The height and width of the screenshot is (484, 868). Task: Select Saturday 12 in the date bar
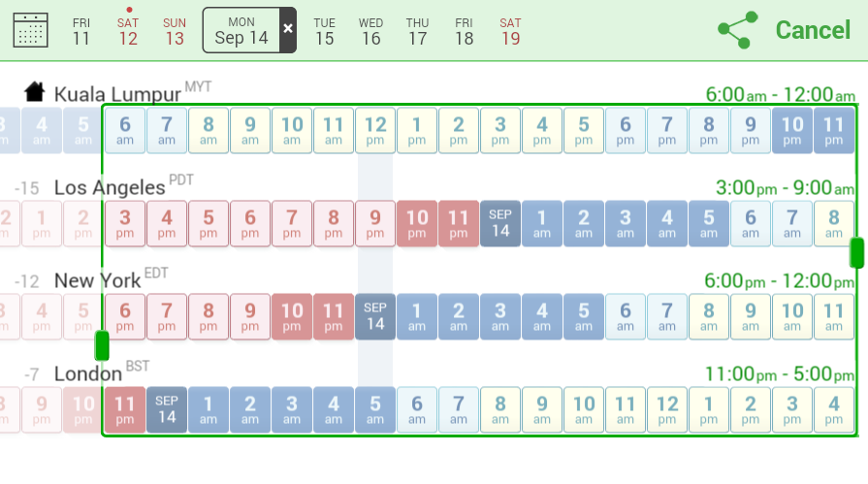tap(128, 31)
